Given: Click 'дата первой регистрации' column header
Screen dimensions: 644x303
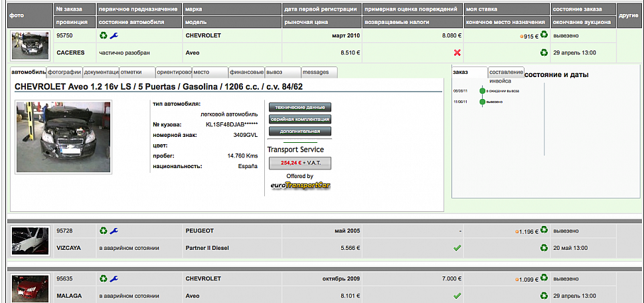Looking at the screenshot, I should (321, 9).
